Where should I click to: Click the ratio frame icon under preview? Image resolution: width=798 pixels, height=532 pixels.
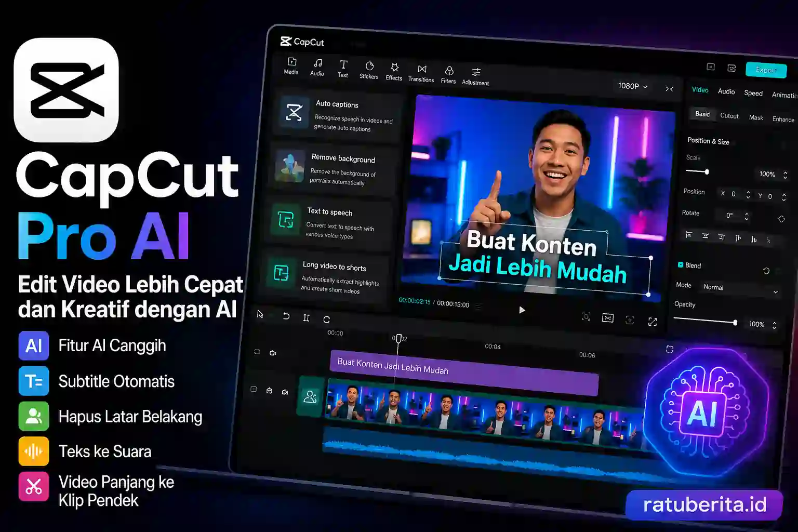coord(608,318)
